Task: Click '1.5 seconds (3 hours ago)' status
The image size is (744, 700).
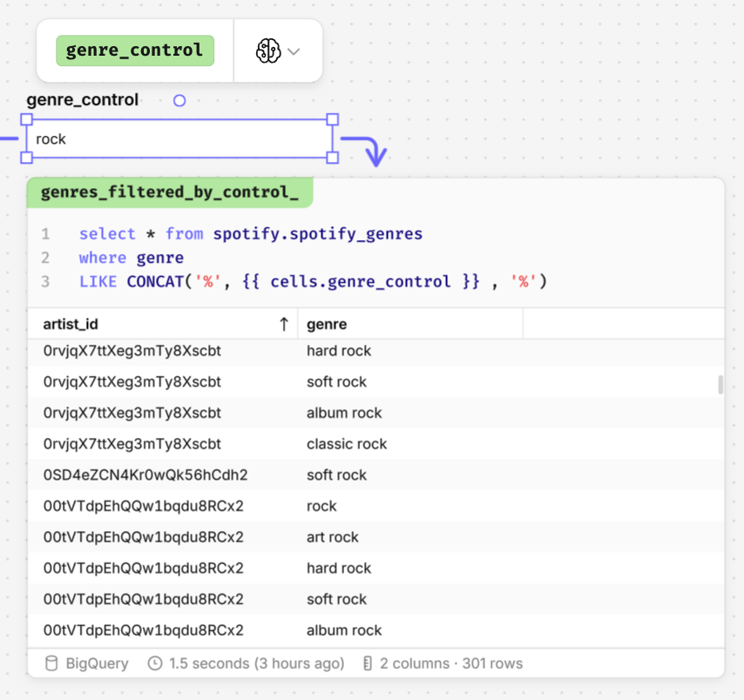Action: point(257,663)
